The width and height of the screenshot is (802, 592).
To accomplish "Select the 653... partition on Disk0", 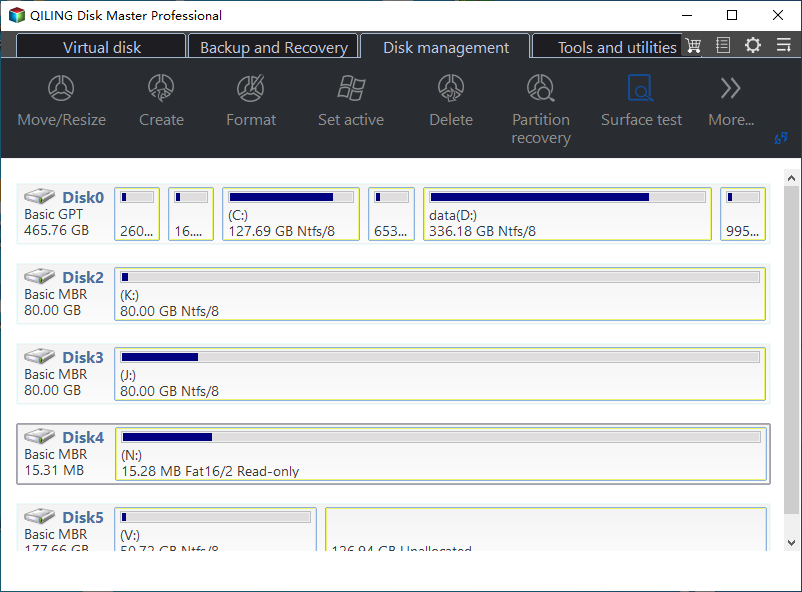I will [391, 214].
